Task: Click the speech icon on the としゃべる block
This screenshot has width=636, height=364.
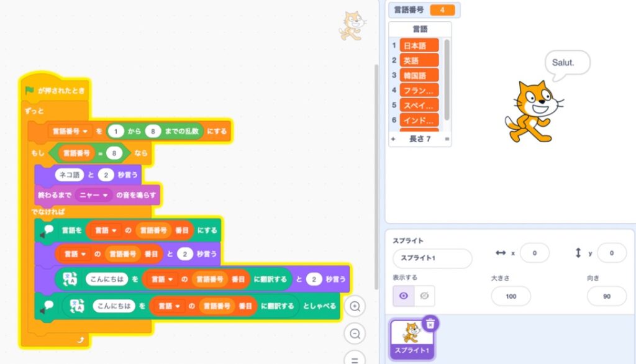Action: tap(47, 306)
